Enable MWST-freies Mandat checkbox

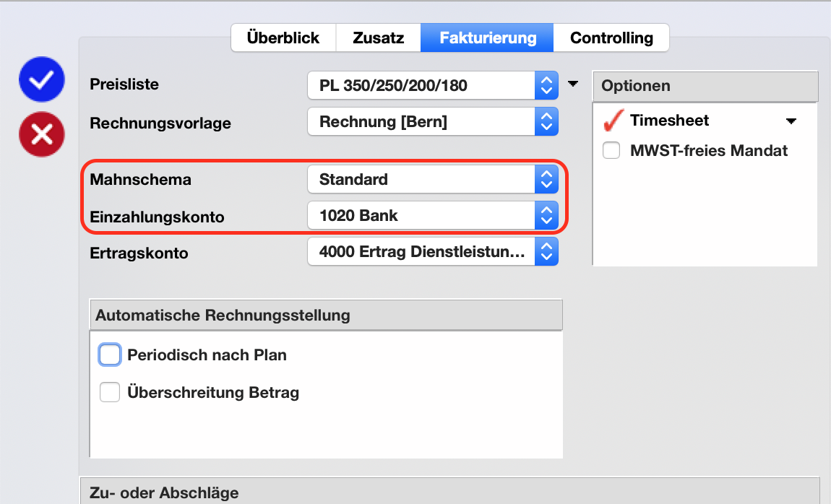[611, 151]
